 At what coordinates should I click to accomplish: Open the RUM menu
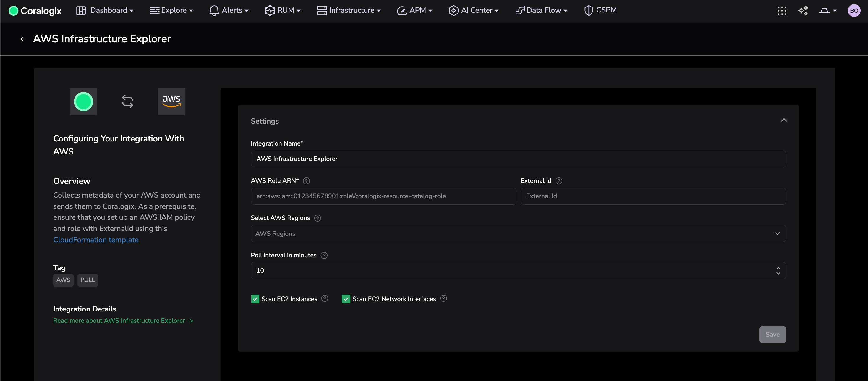282,10
